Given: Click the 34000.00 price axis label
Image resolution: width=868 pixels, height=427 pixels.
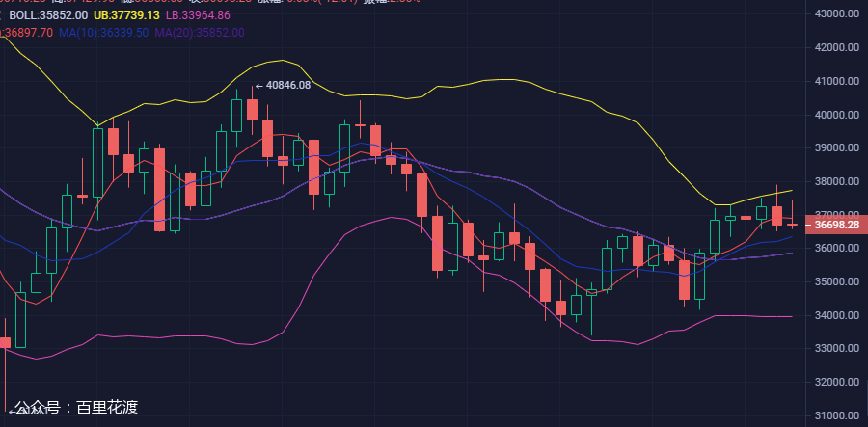Looking at the screenshot, I should [x=837, y=315].
